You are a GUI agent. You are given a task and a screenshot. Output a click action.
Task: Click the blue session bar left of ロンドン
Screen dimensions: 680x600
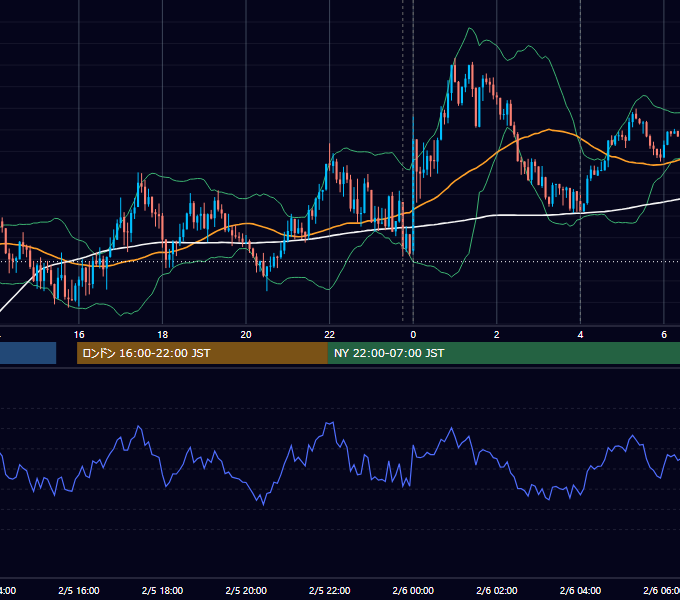(28, 353)
